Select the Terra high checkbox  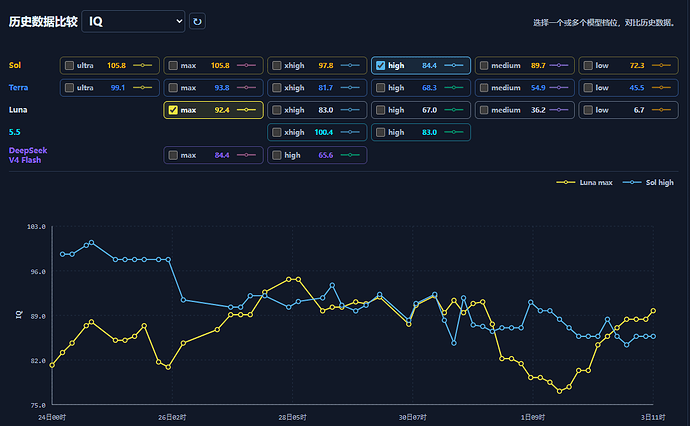(x=380, y=88)
